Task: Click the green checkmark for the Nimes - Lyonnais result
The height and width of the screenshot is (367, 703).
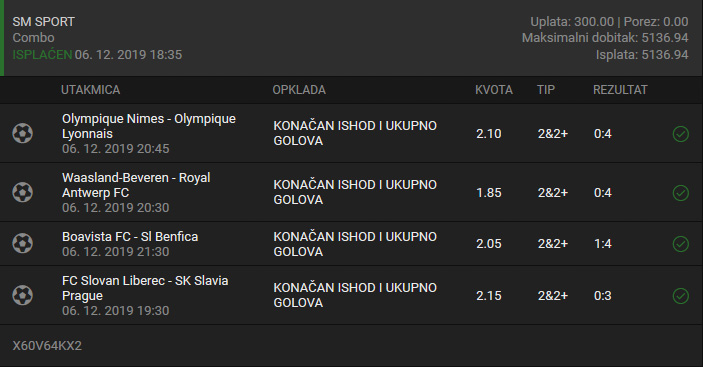Action: pyautogui.click(x=681, y=134)
